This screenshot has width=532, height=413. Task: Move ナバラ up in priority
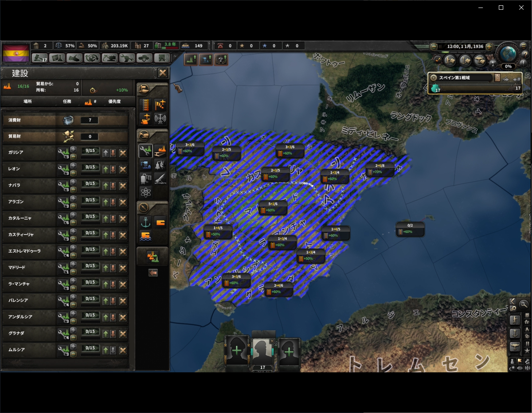click(106, 186)
